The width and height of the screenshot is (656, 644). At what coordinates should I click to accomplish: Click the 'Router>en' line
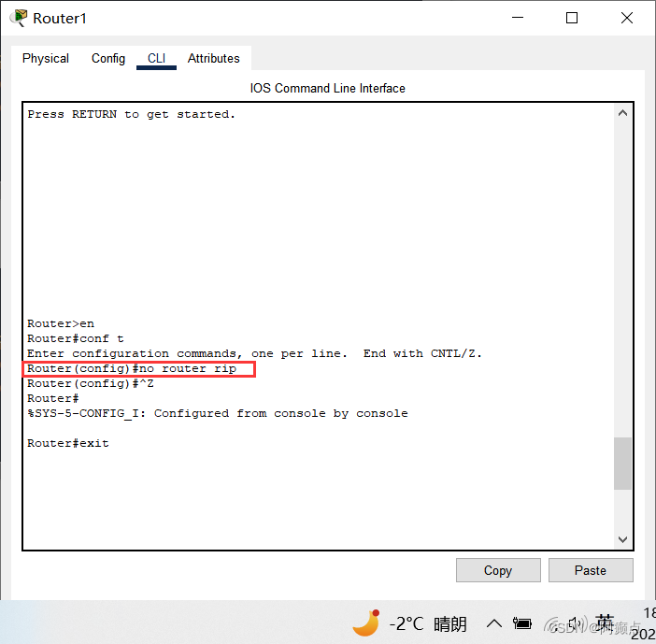(x=61, y=323)
